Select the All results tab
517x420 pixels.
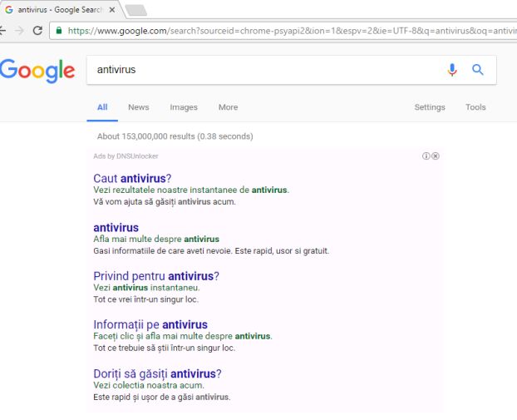(x=102, y=107)
